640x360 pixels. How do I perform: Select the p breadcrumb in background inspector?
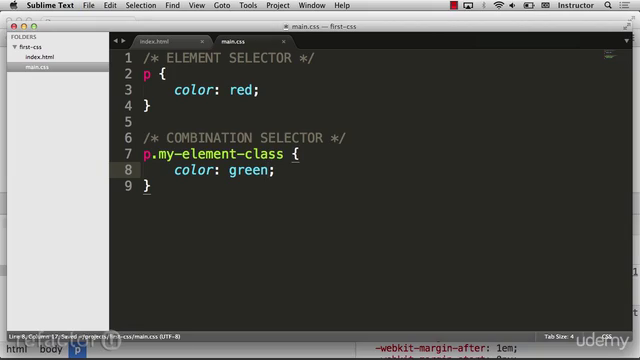click(78, 350)
